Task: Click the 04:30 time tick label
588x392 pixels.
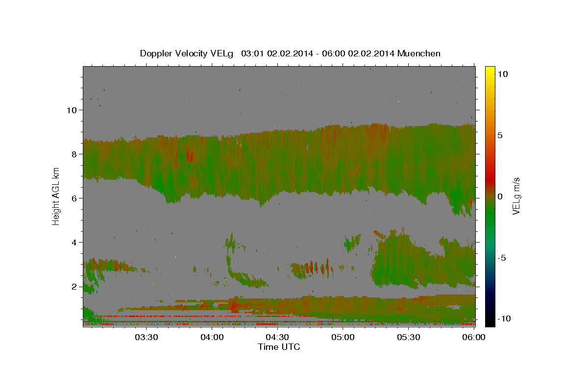Action: [x=277, y=337]
